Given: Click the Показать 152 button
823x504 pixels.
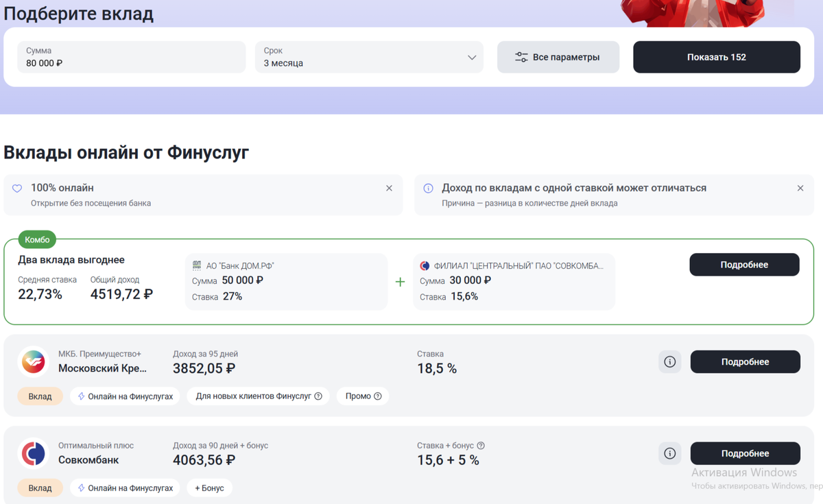Looking at the screenshot, I should [x=717, y=57].
